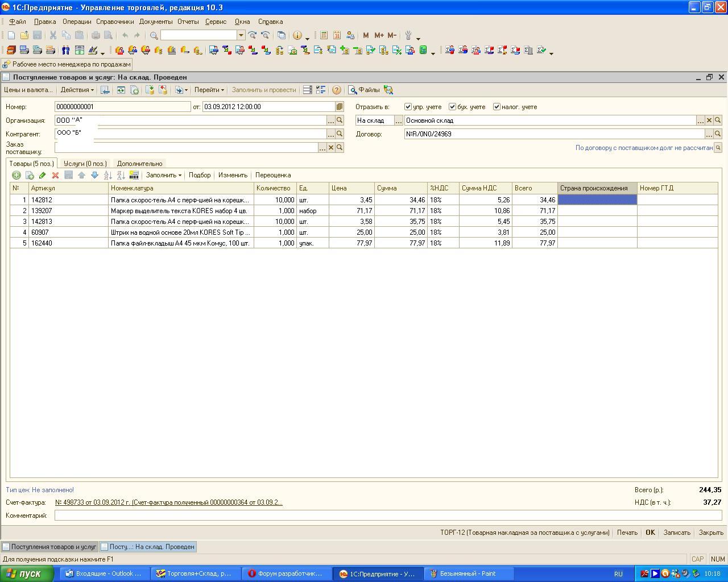Click the barcode scanner icon
This screenshot has height=582, width=728.
[134, 175]
